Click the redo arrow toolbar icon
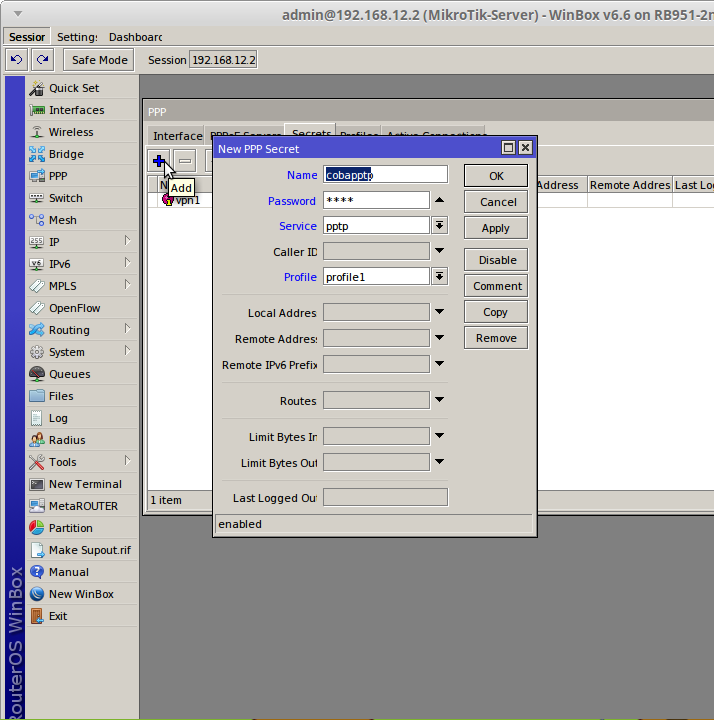Image resolution: width=714 pixels, height=720 pixels. [x=43, y=60]
